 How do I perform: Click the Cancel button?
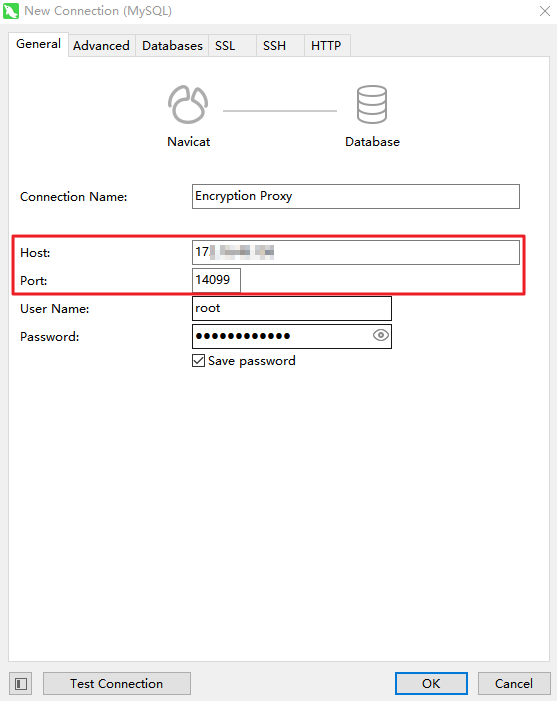[514, 684]
